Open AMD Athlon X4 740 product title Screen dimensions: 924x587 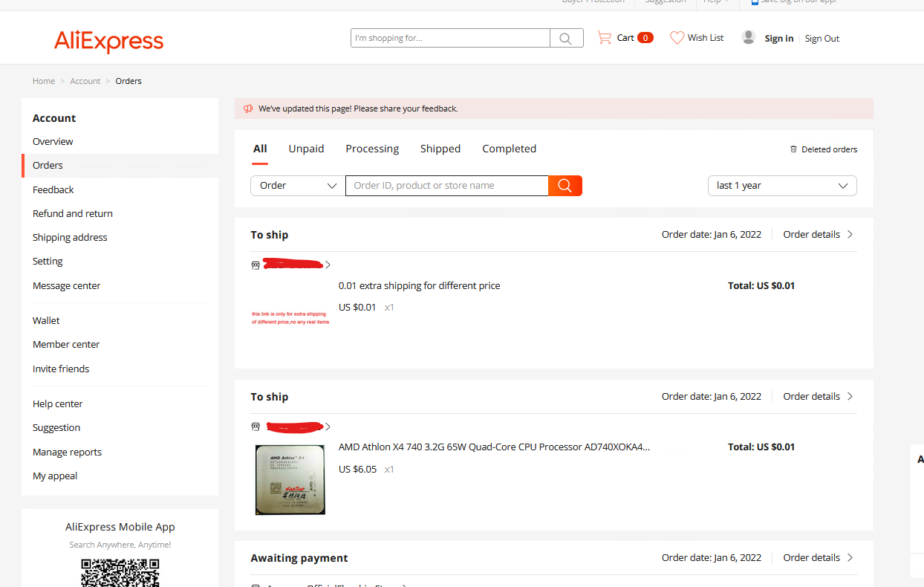pos(495,447)
